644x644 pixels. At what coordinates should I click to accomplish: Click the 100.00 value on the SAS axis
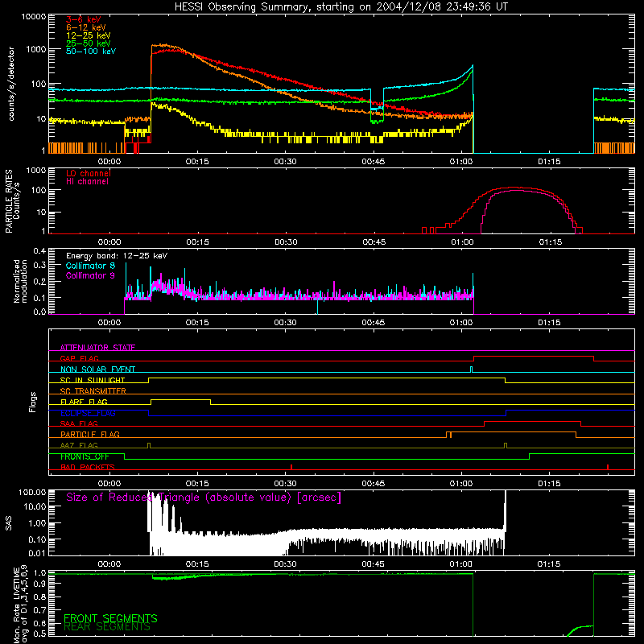point(32,493)
